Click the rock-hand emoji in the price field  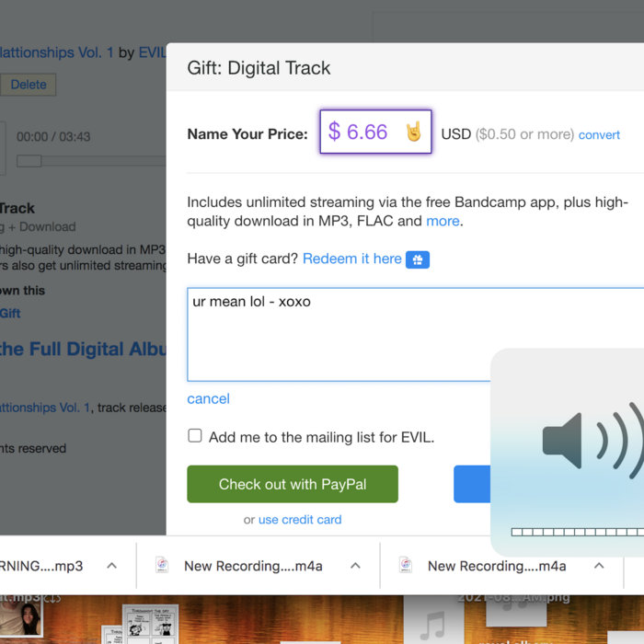pyautogui.click(x=413, y=132)
